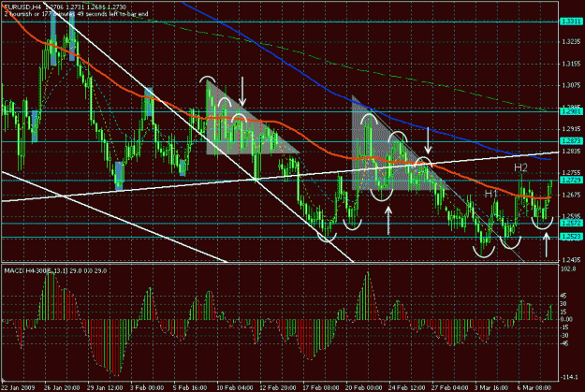This screenshot has height=392, width=585.
Task: Select the highlighted 1.2981 price level label
Action: click(571, 111)
